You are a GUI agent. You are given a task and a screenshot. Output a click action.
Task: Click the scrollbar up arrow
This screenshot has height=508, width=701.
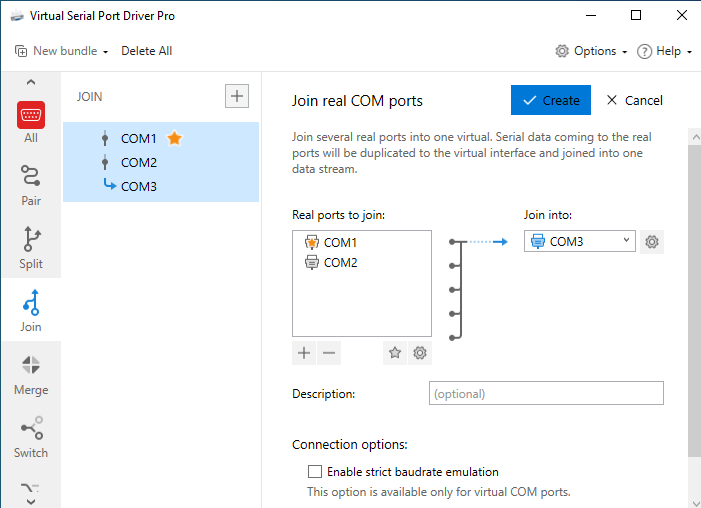(x=696, y=137)
